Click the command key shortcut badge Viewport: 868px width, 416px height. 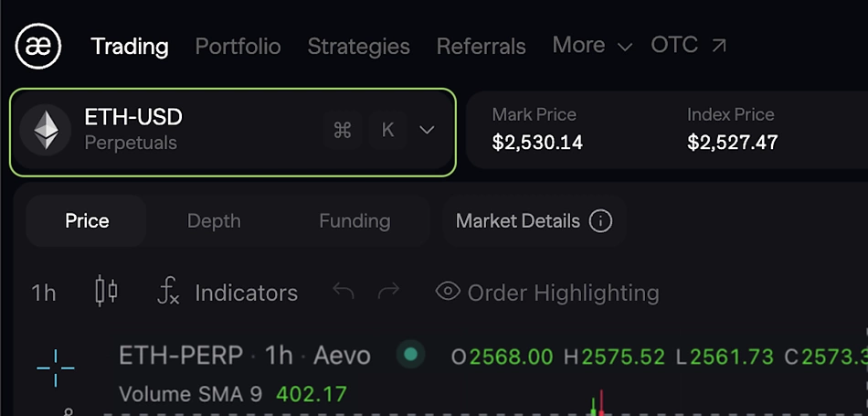point(344,130)
